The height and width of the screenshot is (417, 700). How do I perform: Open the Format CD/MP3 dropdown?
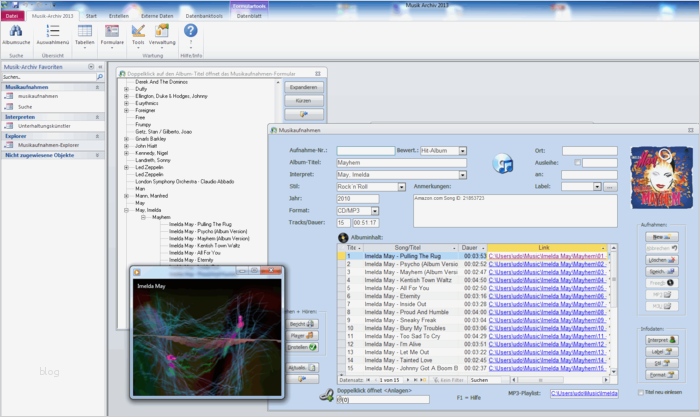tap(375, 211)
